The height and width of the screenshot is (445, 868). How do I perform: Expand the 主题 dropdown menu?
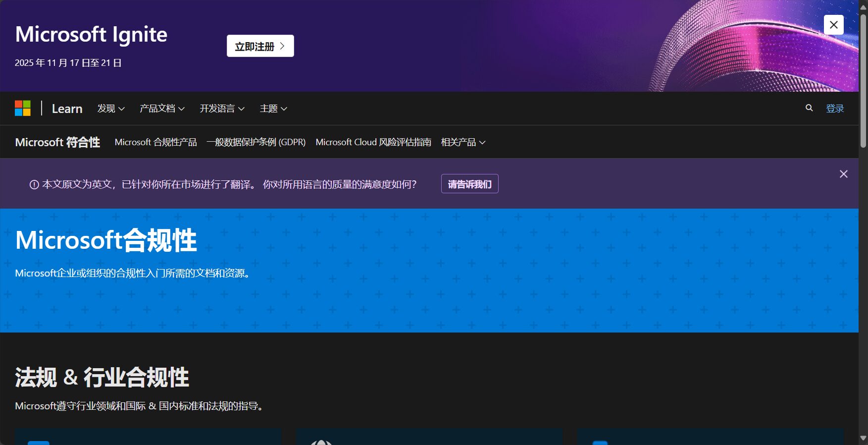pos(274,109)
